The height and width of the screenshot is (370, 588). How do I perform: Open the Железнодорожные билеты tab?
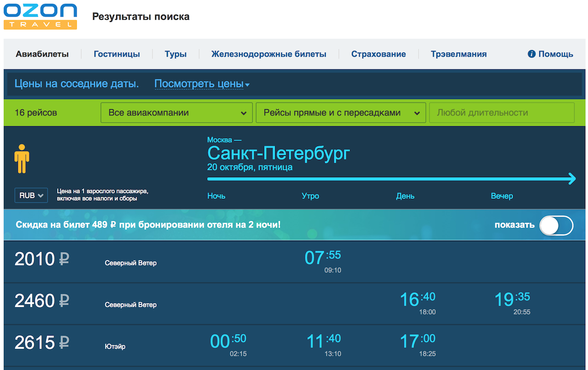point(269,54)
